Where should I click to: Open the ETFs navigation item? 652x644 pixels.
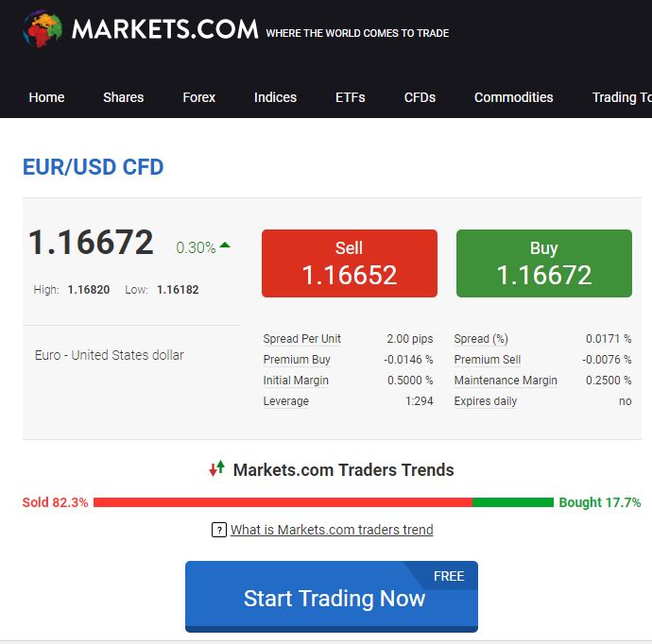click(x=350, y=97)
